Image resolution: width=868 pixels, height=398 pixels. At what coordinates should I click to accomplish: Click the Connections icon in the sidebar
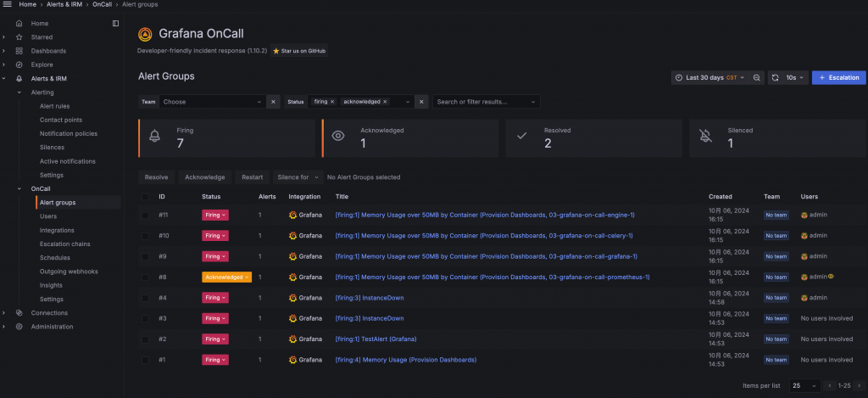point(19,312)
